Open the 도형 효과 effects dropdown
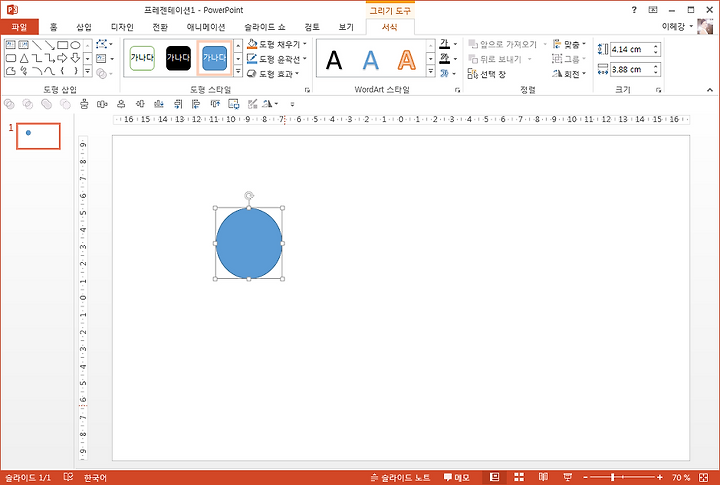The height and width of the screenshot is (485, 720). click(x=273, y=73)
